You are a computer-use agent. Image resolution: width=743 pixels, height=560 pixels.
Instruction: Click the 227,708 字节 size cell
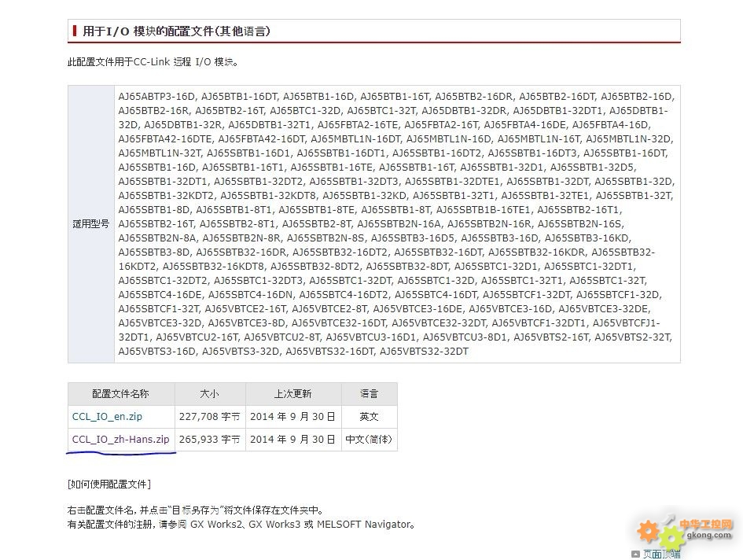pos(210,417)
